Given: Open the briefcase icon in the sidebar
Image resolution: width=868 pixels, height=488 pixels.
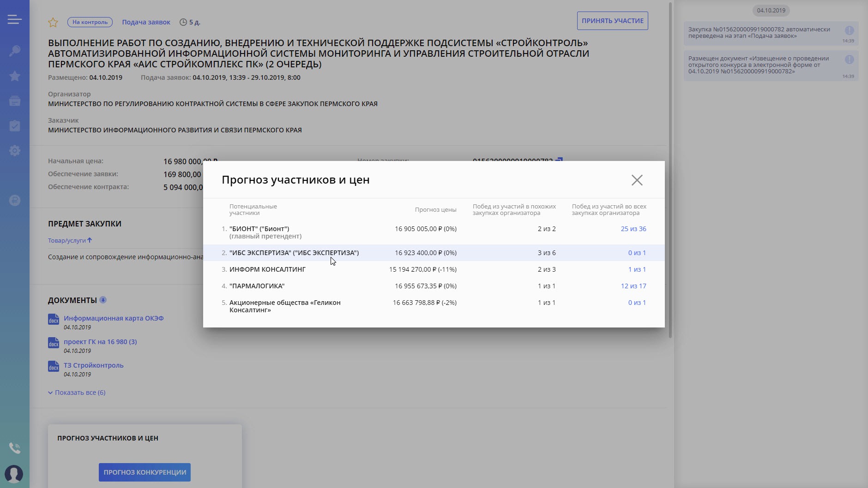Looking at the screenshot, I should coord(15,101).
